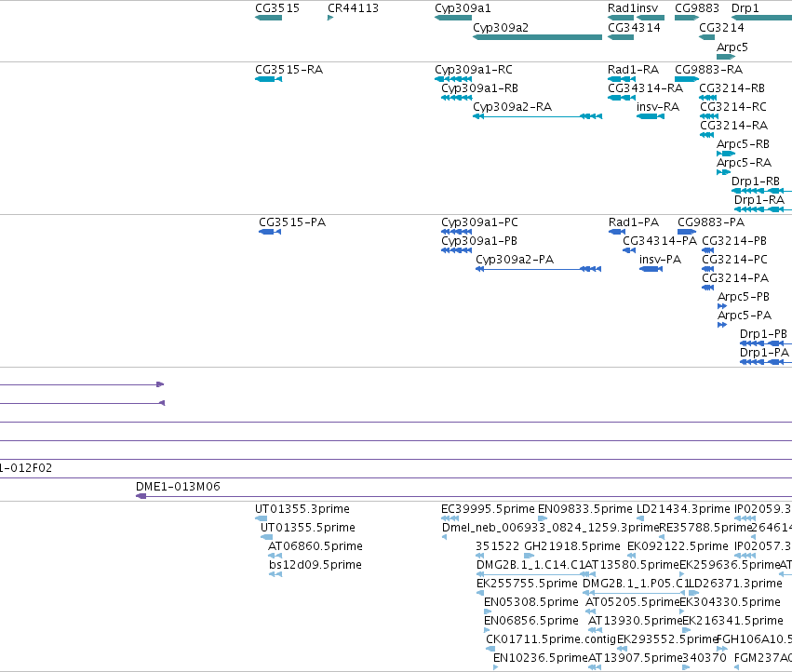Click the DME1-013M06 left arrowhead
The height and width of the screenshot is (672, 792).
pyautogui.click(x=141, y=496)
